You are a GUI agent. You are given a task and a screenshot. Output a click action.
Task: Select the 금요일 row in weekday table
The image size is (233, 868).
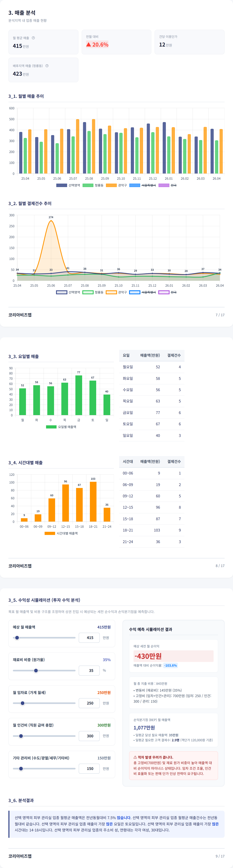coord(152,412)
